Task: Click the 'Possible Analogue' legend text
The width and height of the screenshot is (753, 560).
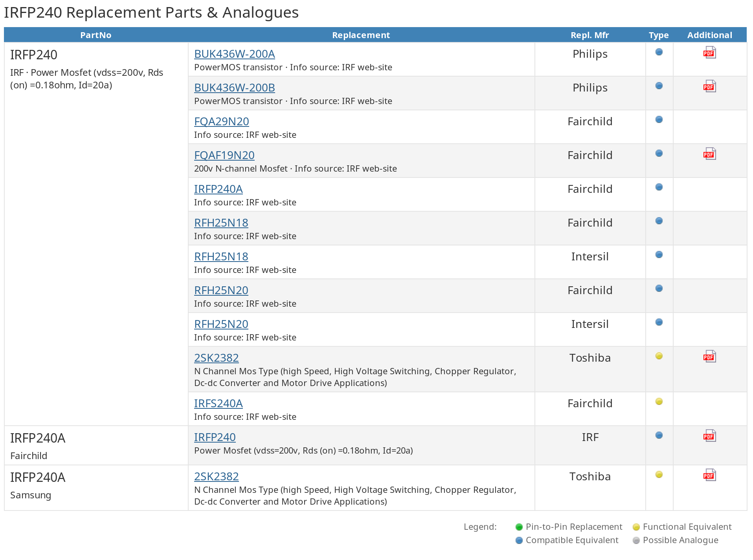Action: (680, 540)
